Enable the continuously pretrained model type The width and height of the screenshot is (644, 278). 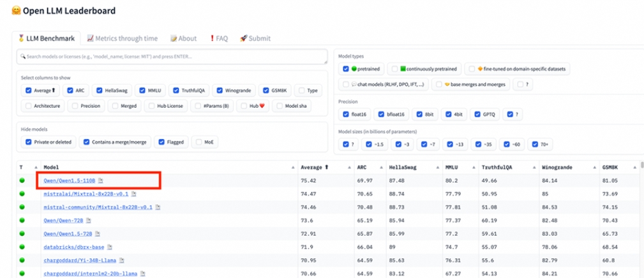pyautogui.click(x=394, y=69)
